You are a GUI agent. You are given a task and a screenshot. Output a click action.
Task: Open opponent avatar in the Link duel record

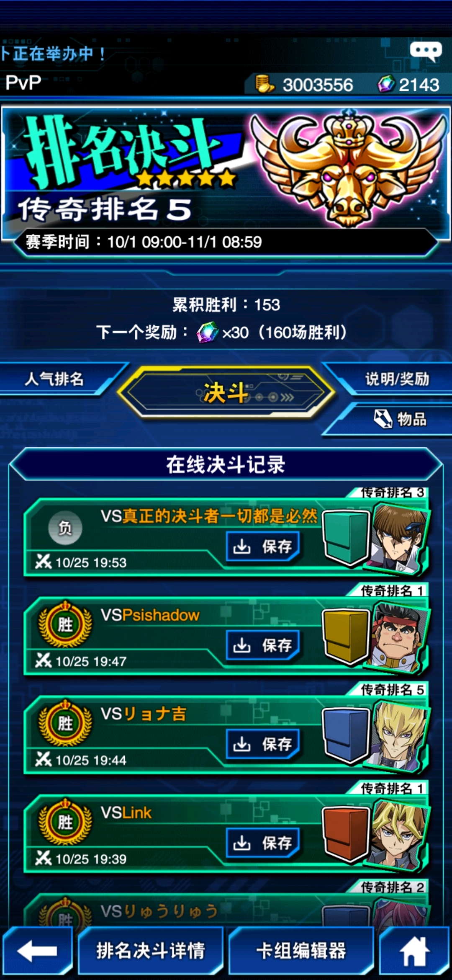pos(398,833)
